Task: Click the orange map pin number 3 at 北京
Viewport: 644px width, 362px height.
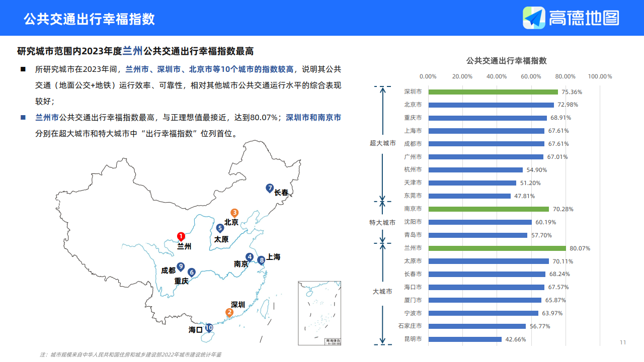Action: pos(234,214)
